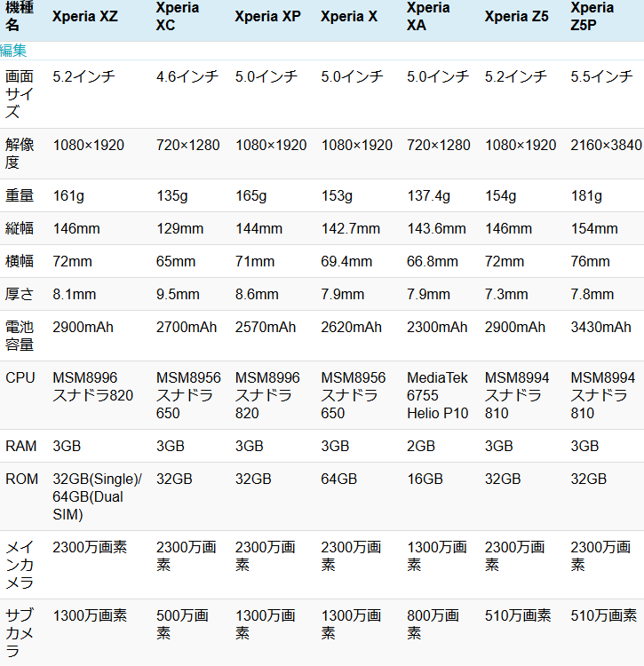Click the 65mm width cell
The image size is (644, 666).
tap(176, 261)
